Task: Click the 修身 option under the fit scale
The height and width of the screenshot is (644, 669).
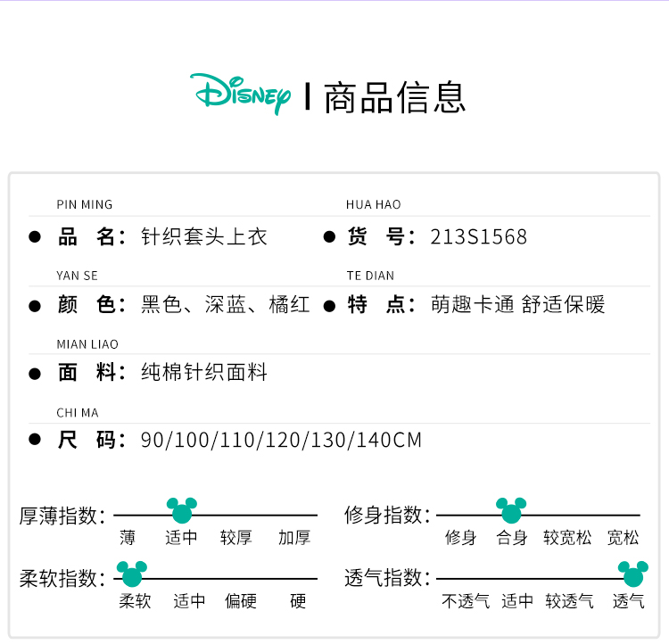Action: click(x=460, y=538)
